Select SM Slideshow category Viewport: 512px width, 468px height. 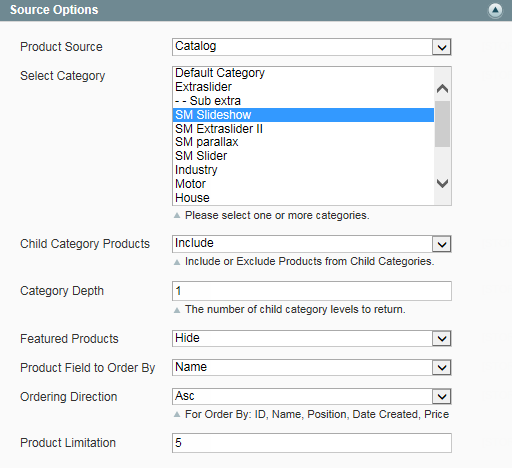tap(304, 115)
